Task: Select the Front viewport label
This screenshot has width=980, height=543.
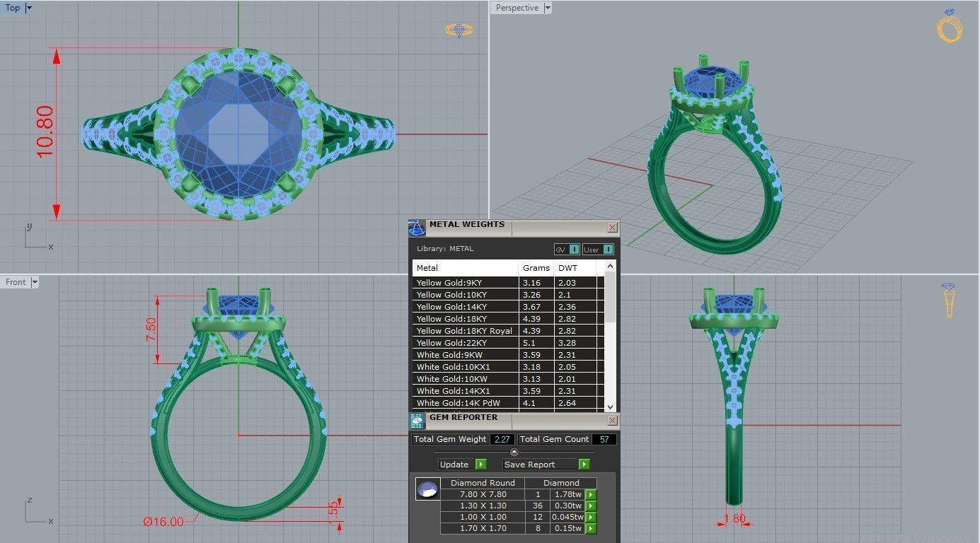Action: point(16,282)
